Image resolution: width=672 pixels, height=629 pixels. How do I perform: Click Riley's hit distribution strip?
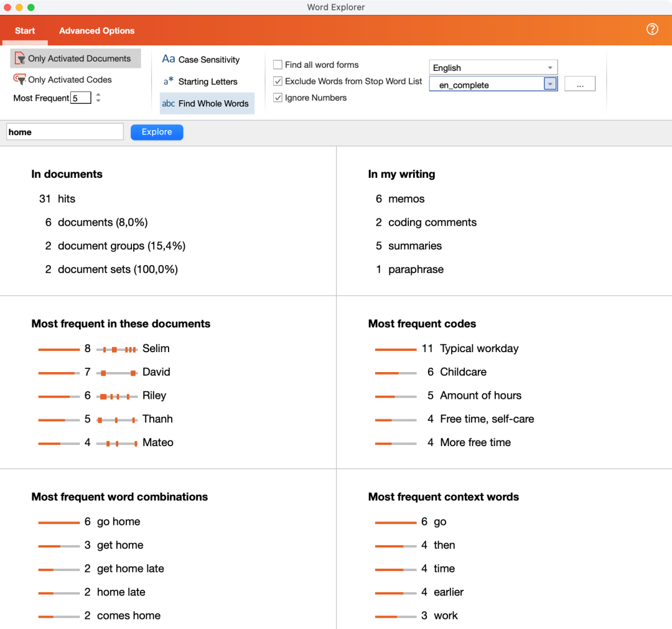[116, 397]
